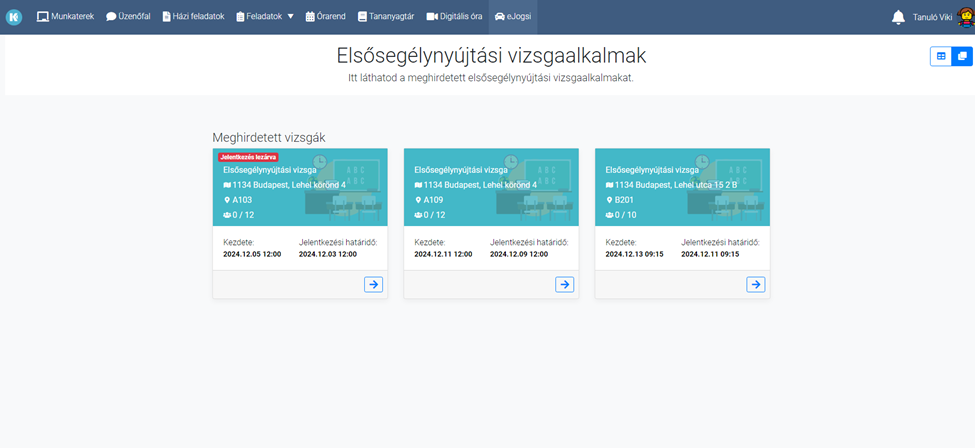975x448 pixels.
Task: Click the A109 exam card header
Action: [x=491, y=187]
